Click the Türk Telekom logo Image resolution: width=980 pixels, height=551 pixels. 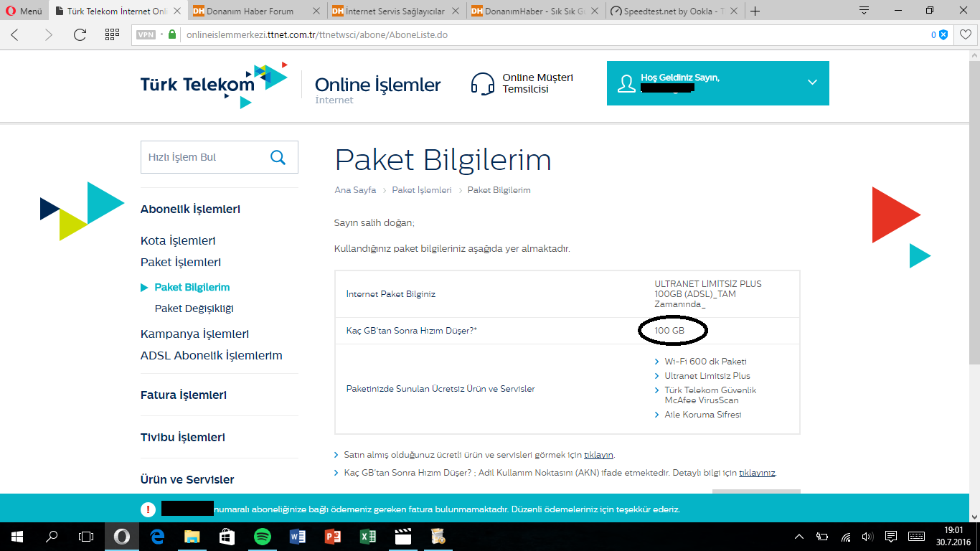pos(214,85)
